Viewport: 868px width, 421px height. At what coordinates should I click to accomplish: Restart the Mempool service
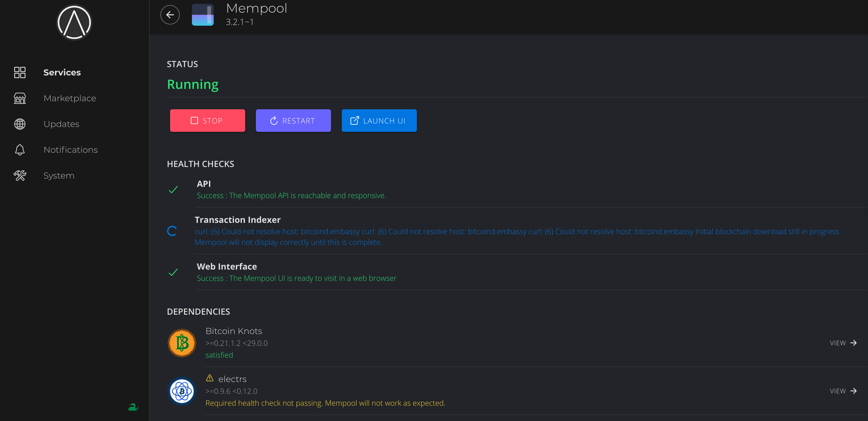[293, 121]
